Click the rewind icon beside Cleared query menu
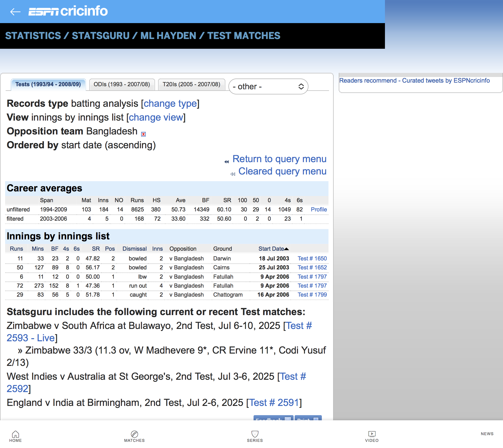The width and height of the screenshot is (503, 448). [233, 174]
